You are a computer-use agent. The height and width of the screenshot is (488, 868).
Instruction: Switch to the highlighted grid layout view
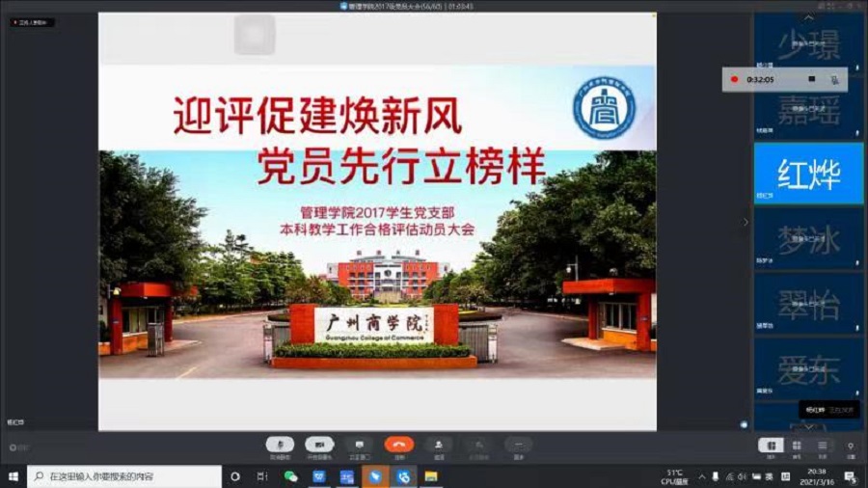[x=771, y=445]
